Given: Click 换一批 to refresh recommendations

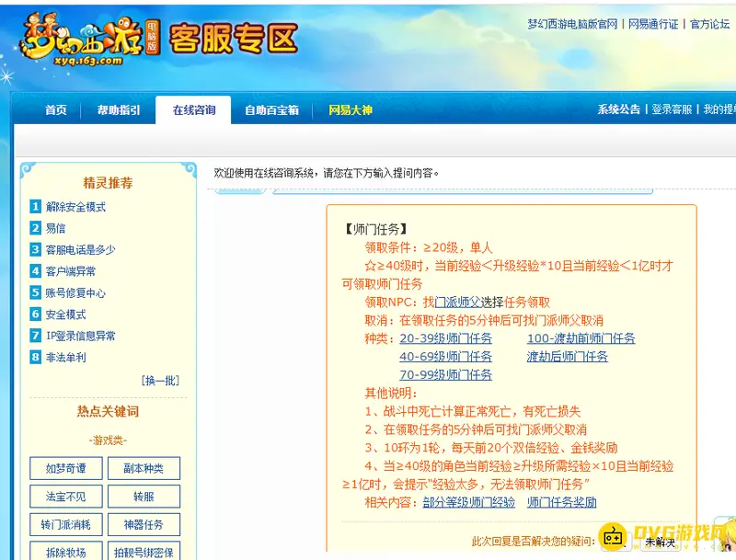Looking at the screenshot, I should pyautogui.click(x=160, y=381).
